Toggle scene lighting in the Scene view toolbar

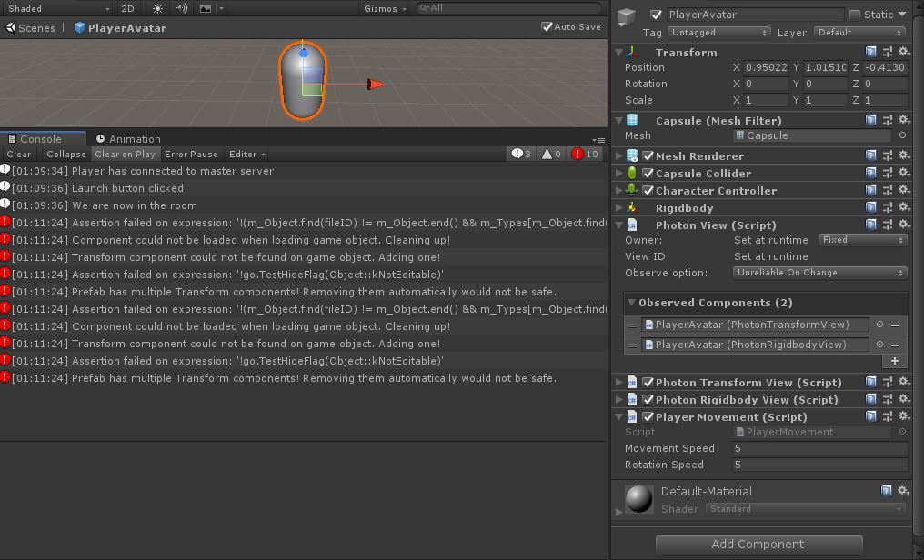[157, 8]
